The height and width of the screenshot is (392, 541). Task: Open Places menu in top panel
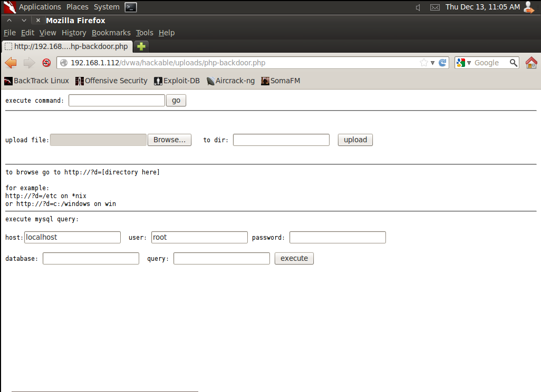78,7
